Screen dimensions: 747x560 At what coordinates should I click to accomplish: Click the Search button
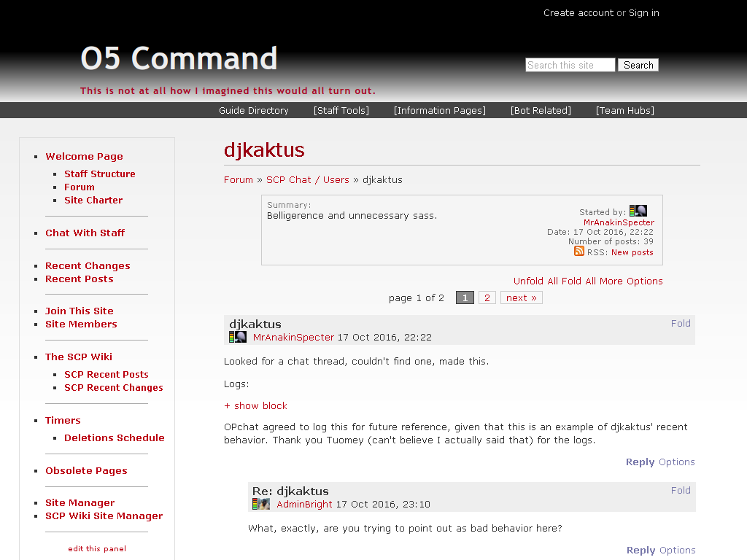coord(638,65)
